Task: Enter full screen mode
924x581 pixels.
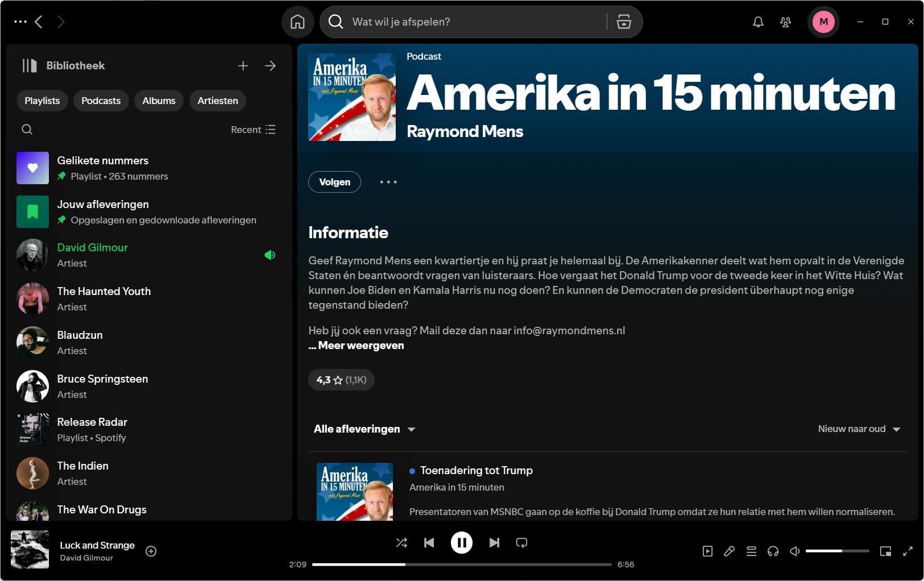Action: pos(908,551)
